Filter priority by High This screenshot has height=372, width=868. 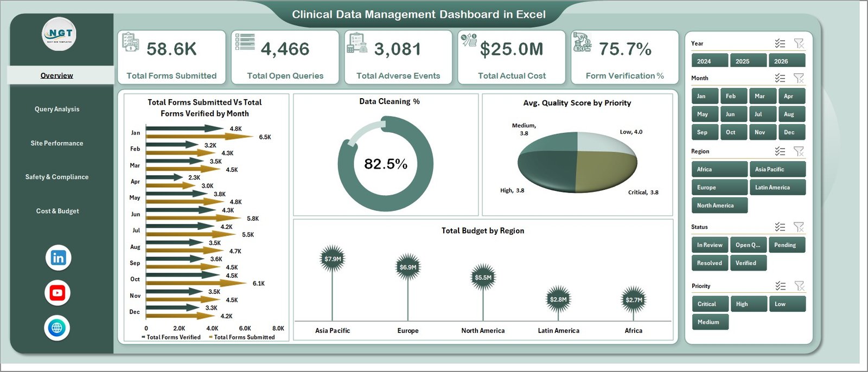[748, 304]
